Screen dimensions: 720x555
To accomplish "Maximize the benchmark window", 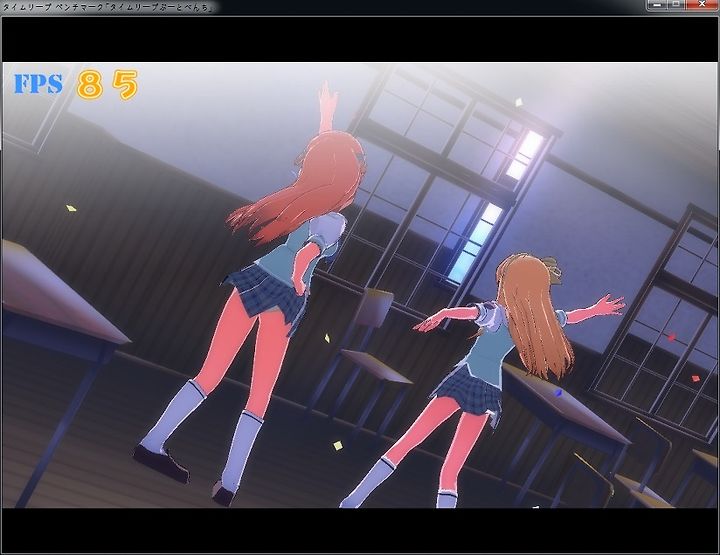I will tap(676, 5).
